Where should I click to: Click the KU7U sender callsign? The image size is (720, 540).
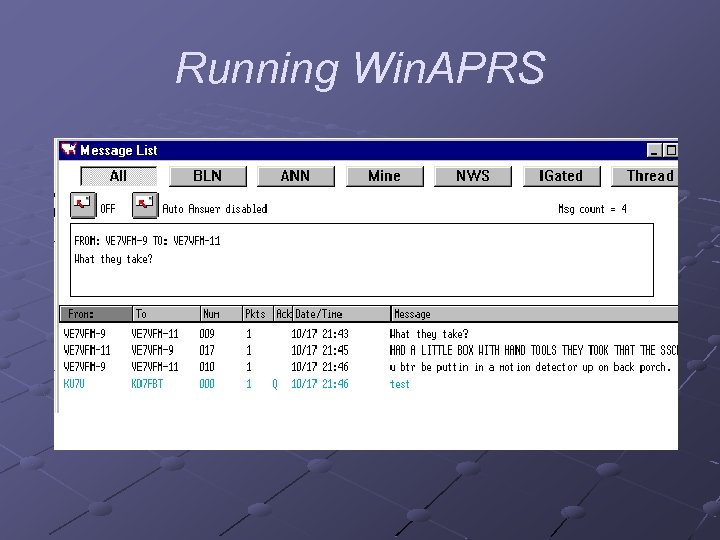(74, 384)
